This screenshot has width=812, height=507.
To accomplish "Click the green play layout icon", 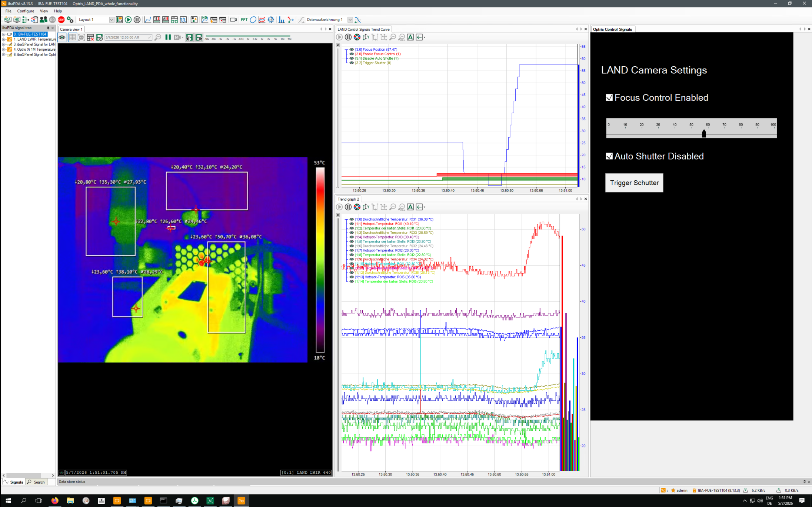I will (x=128, y=20).
